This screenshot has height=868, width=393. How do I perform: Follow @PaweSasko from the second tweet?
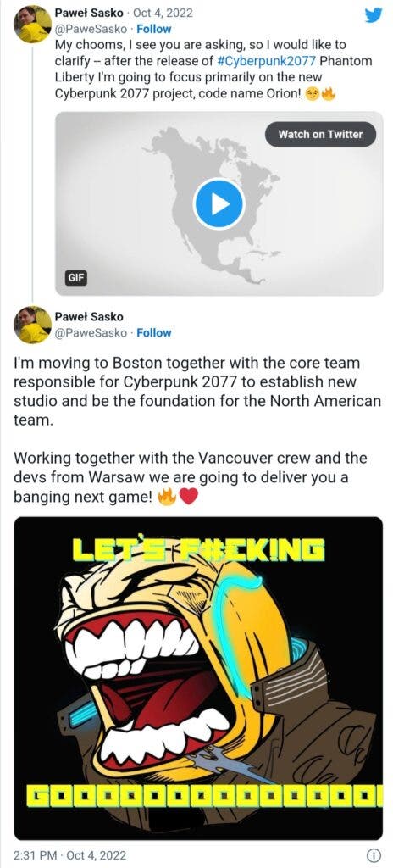point(154,332)
